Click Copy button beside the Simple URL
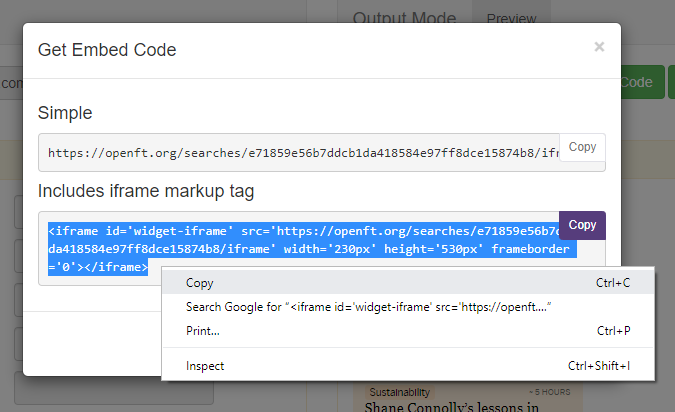 coord(582,147)
